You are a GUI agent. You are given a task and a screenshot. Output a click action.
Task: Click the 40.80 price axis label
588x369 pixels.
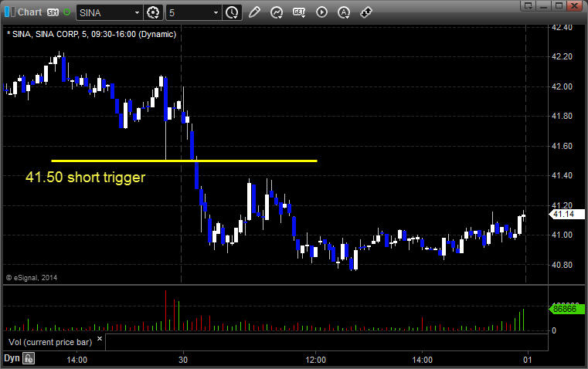pos(563,265)
